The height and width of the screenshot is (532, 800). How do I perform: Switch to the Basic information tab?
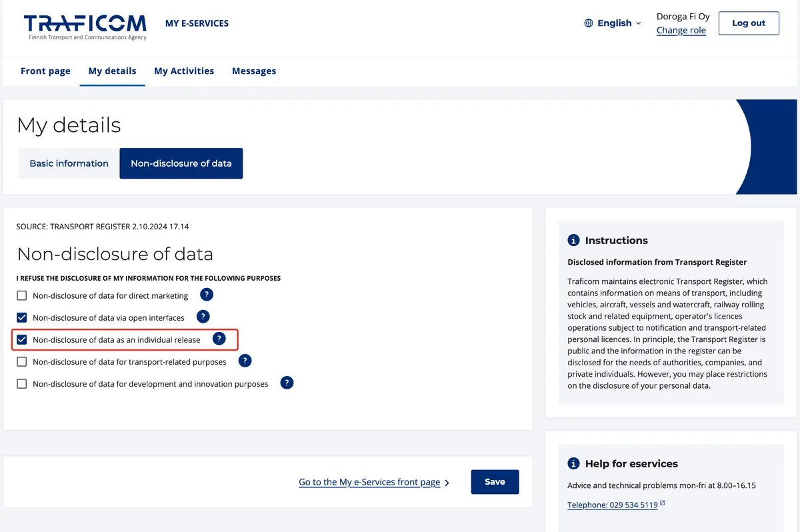tap(69, 163)
